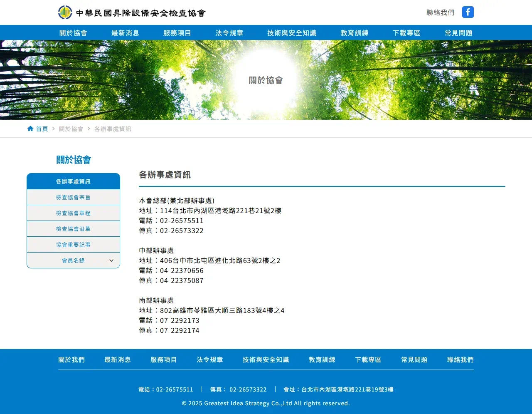Open 檢查協會宗旨 from the sidebar
Image resolution: width=532 pixels, height=414 pixels.
tap(73, 197)
